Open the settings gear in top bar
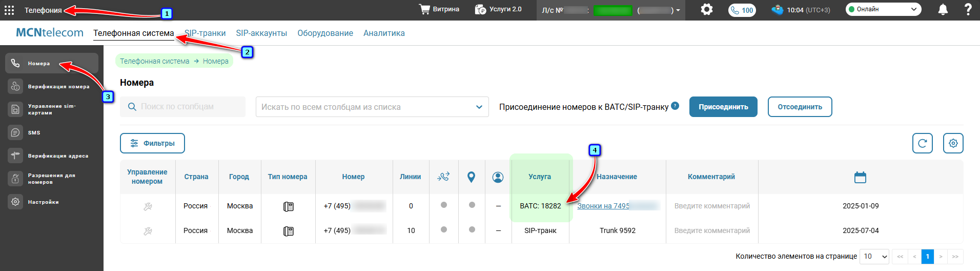The height and width of the screenshot is (271, 980). coord(707,9)
